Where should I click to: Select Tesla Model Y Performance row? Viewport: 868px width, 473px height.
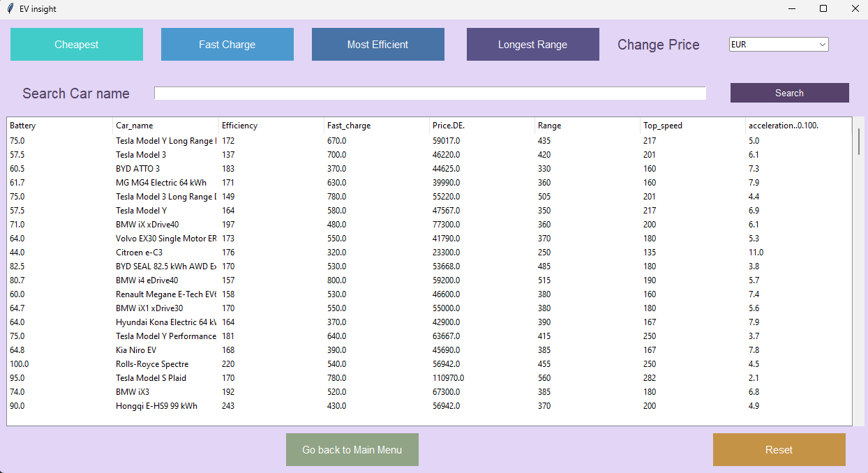coord(429,336)
